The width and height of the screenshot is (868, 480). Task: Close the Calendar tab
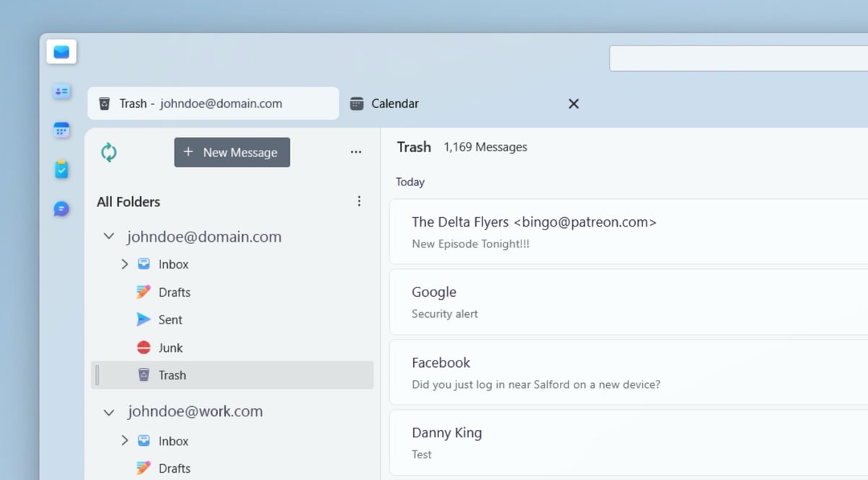click(x=574, y=104)
